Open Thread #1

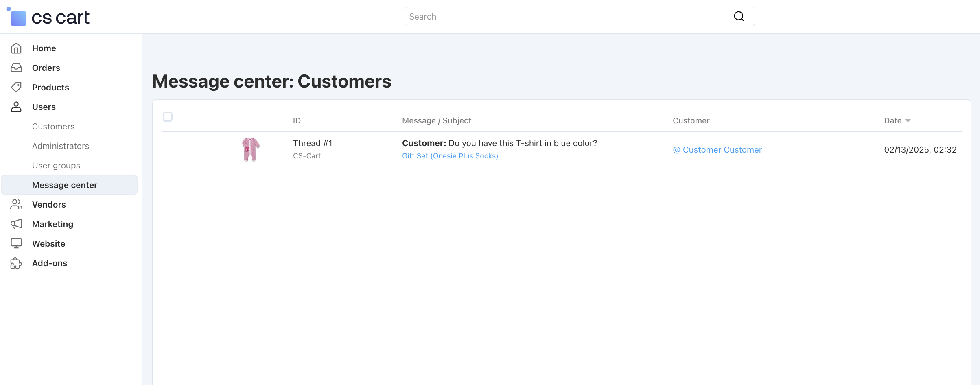pyautogui.click(x=313, y=143)
